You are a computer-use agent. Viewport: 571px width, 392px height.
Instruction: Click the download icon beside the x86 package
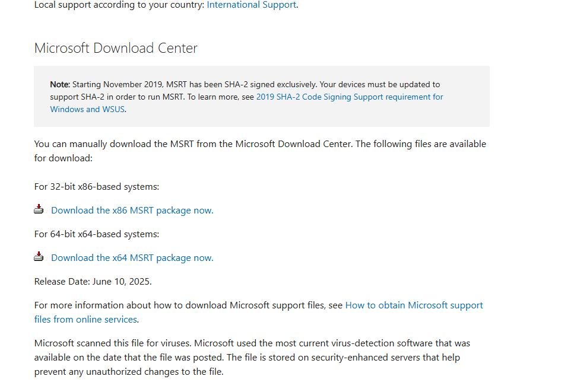pos(39,209)
